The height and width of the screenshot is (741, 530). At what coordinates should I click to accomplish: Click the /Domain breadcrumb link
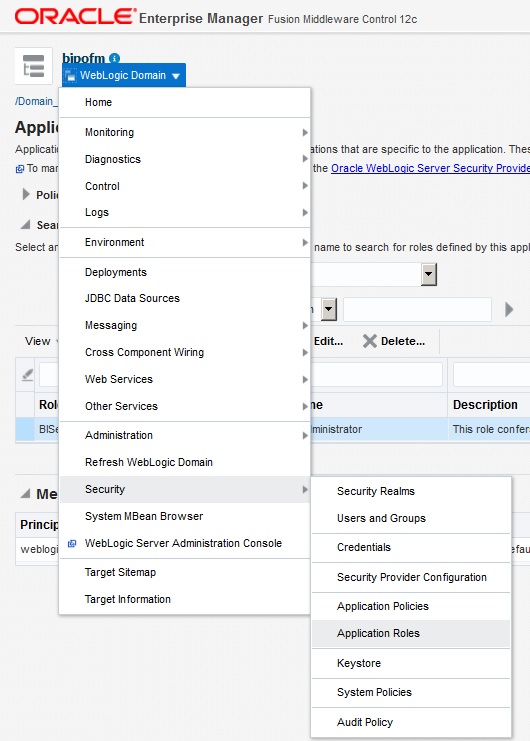coord(35,101)
